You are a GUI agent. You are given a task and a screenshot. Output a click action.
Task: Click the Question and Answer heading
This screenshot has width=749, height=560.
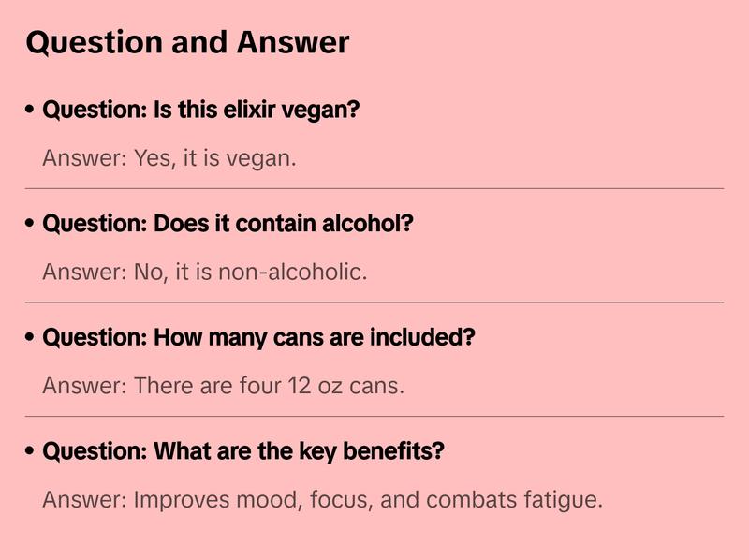coord(187,42)
